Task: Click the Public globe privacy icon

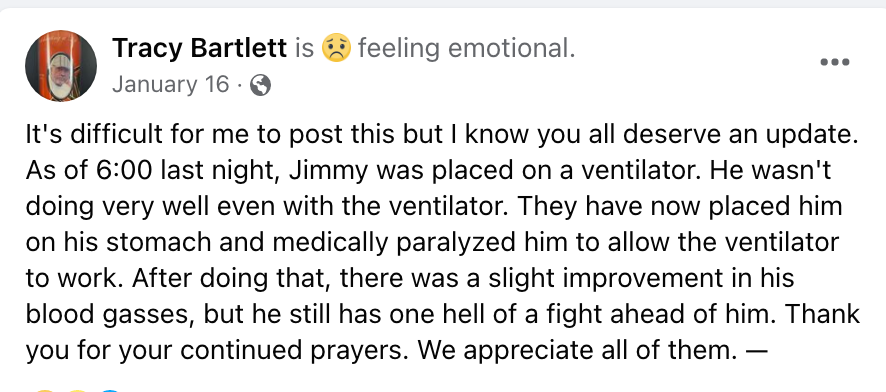Action: click(260, 85)
